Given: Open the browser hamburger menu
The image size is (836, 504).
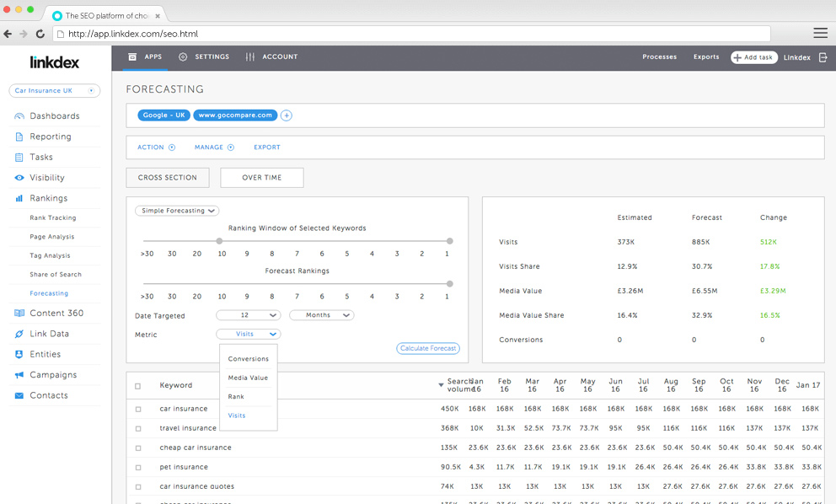Looking at the screenshot, I should pos(821,33).
